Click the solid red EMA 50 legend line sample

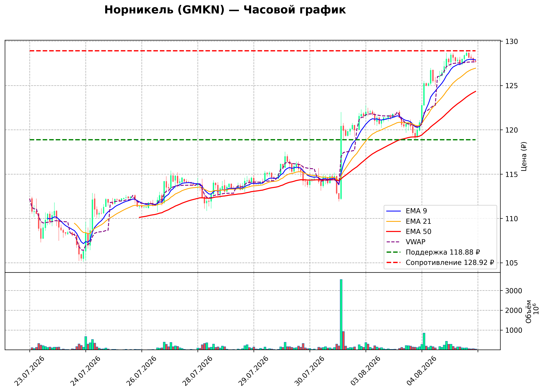[x=394, y=232]
